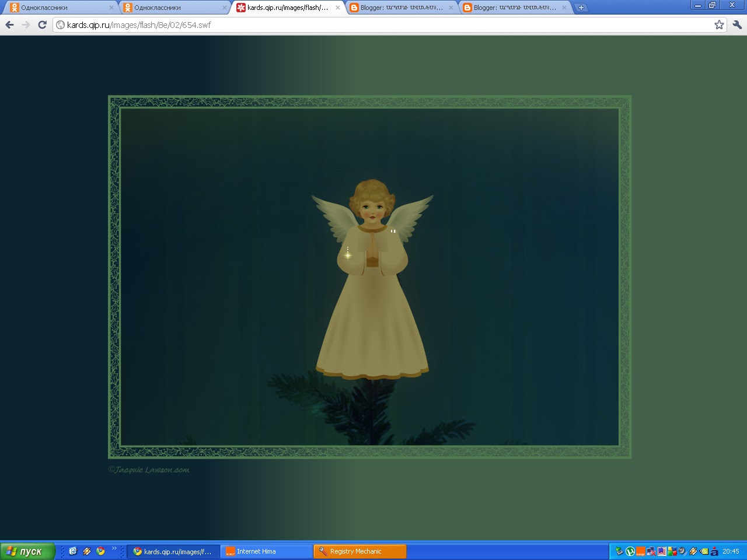Click the globe site info icon in address bar

pyautogui.click(x=60, y=24)
